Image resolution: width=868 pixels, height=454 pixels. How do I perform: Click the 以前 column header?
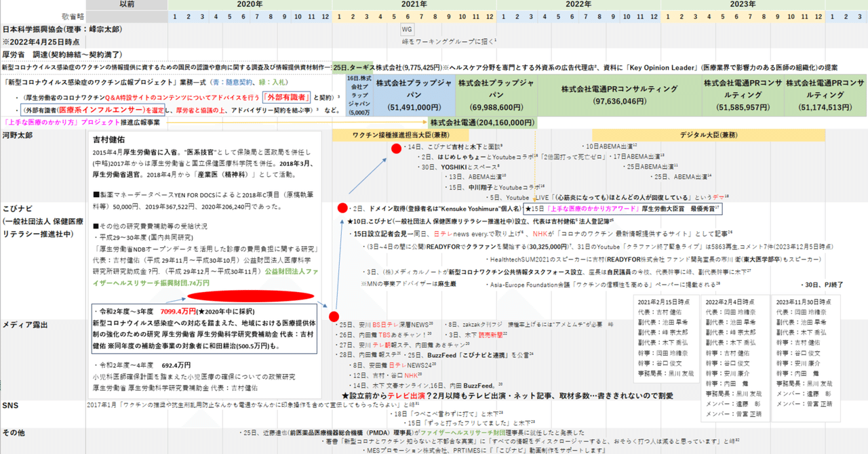pyautogui.click(x=126, y=5)
